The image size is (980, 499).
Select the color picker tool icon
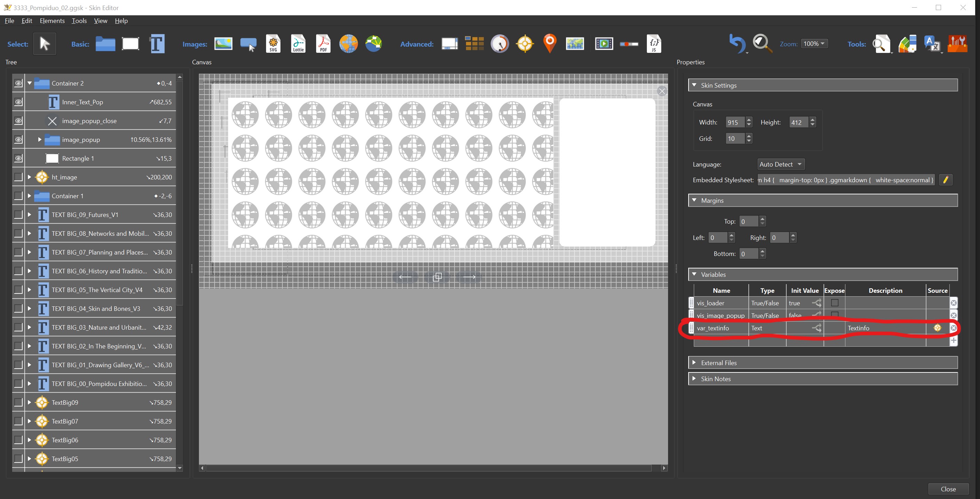tap(907, 43)
